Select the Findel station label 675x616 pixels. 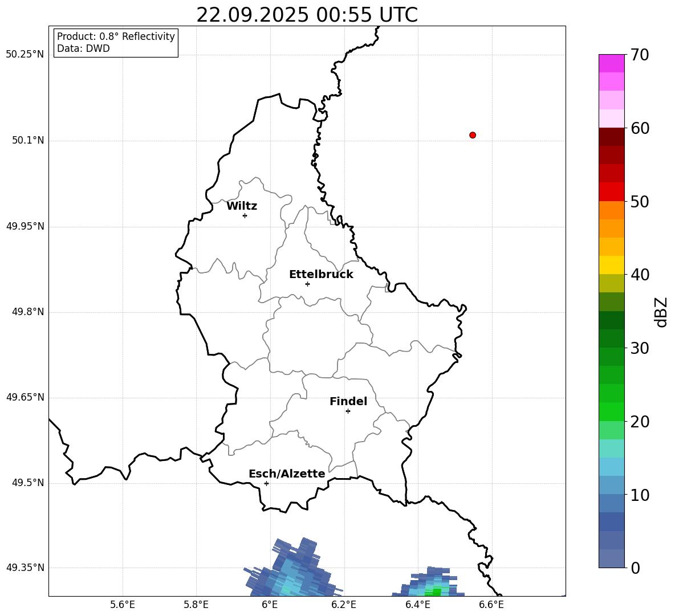pos(348,401)
